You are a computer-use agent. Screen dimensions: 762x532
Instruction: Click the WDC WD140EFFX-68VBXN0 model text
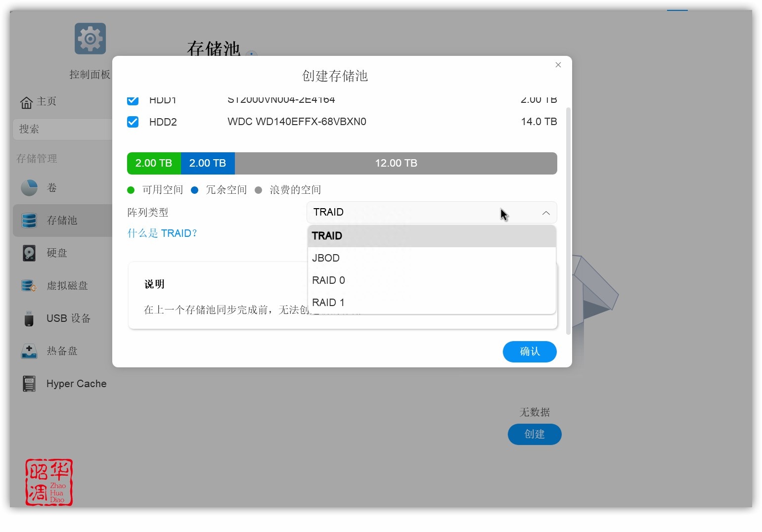pos(297,122)
